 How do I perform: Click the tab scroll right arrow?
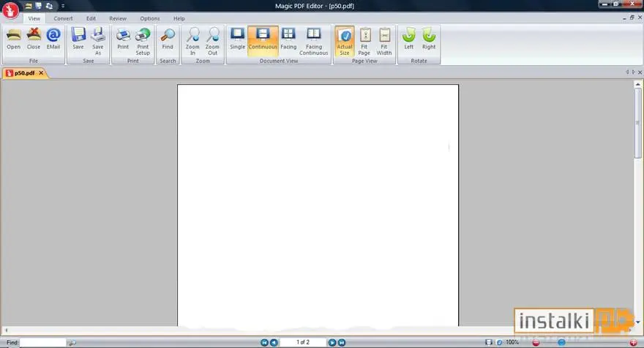(633, 72)
